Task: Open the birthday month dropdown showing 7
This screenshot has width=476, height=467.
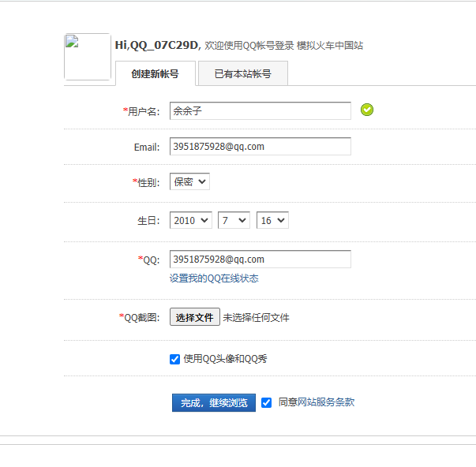Action: [234, 220]
